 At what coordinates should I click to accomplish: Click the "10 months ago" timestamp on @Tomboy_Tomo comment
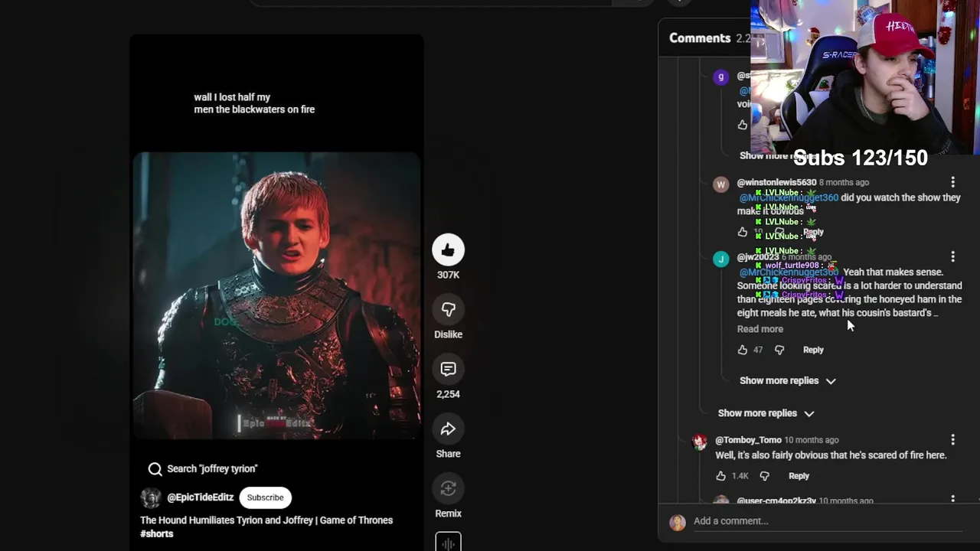coord(812,440)
